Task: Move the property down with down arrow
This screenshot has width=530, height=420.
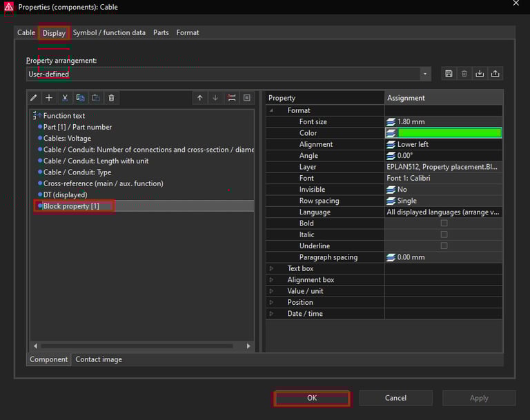Action: [215, 98]
